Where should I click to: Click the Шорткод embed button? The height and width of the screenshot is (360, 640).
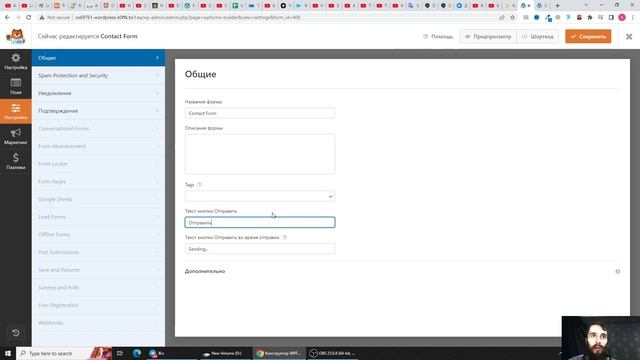click(x=538, y=36)
